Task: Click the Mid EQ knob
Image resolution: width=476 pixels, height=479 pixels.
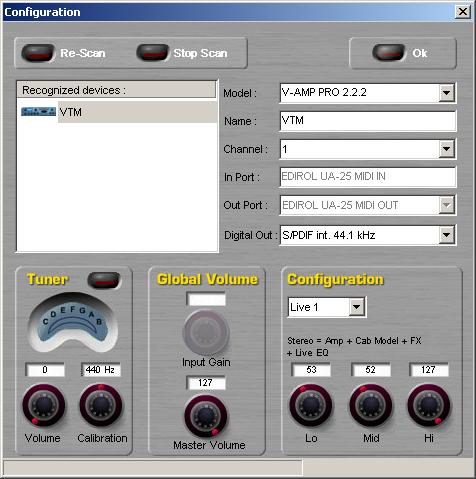Action: coord(371,406)
